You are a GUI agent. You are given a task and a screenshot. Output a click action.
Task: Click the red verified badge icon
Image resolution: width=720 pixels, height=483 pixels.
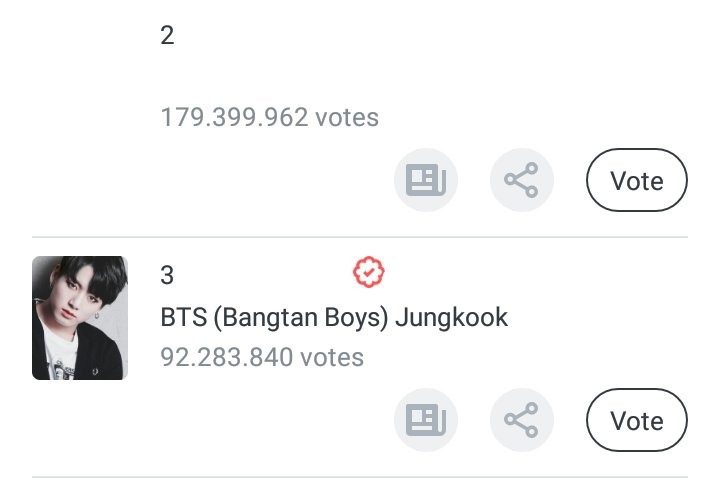369,270
